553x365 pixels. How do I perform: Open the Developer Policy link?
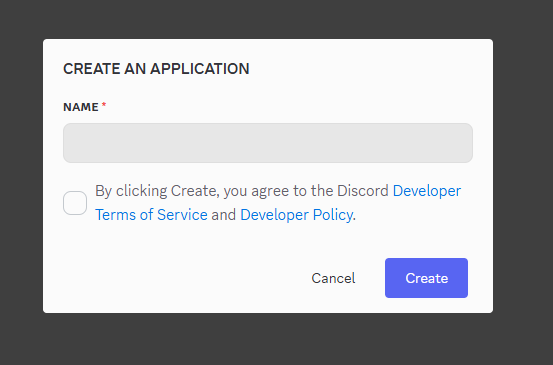point(296,215)
